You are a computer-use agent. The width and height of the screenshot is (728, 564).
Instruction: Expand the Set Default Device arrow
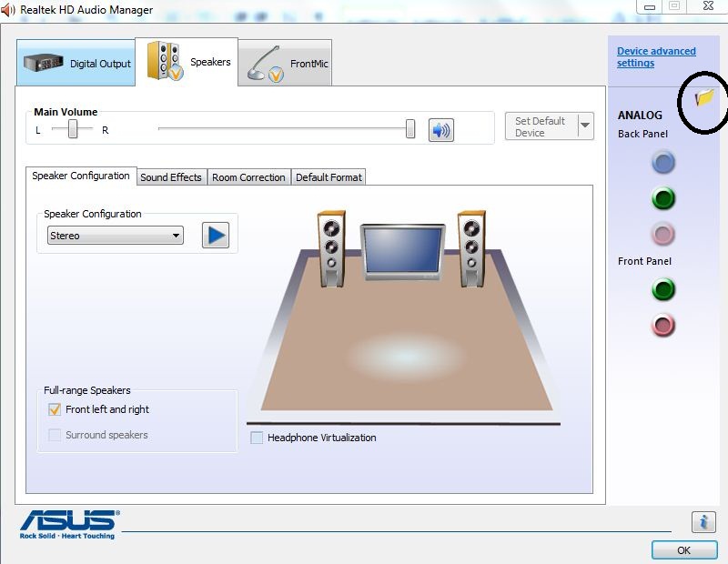click(x=586, y=126)
